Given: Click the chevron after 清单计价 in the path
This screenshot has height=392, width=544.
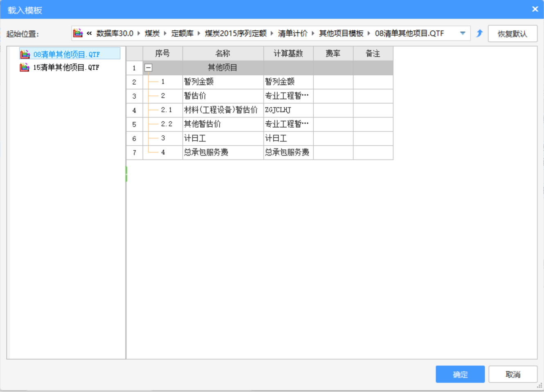Looking at the screenshot, I should point(313,34).
